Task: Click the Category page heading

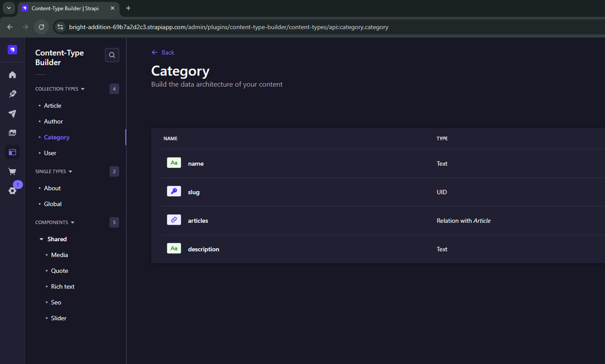Action: click(180, 71)
